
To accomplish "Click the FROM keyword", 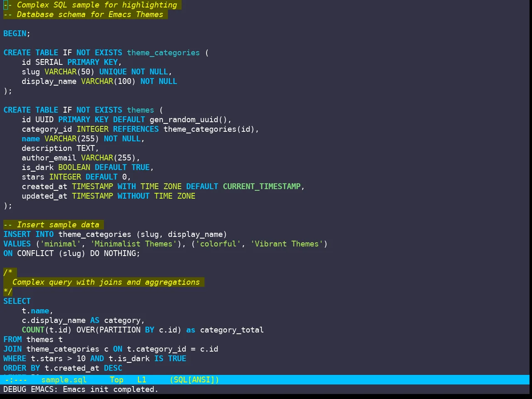I will tap(12, 340).
